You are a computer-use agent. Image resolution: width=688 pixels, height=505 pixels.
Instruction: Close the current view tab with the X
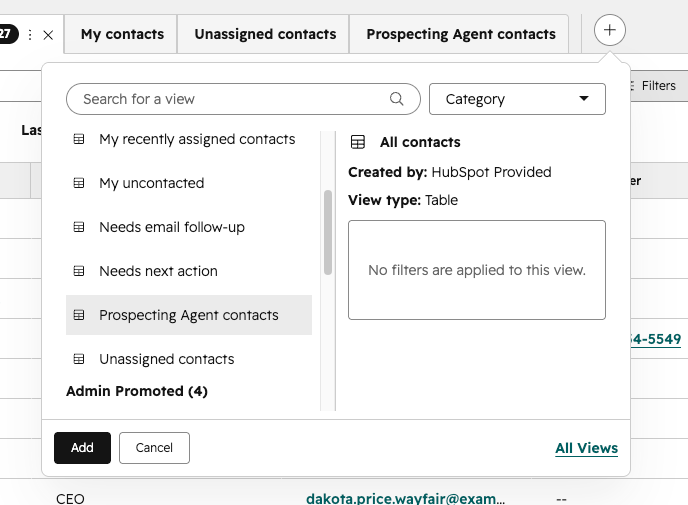(48, 35)
